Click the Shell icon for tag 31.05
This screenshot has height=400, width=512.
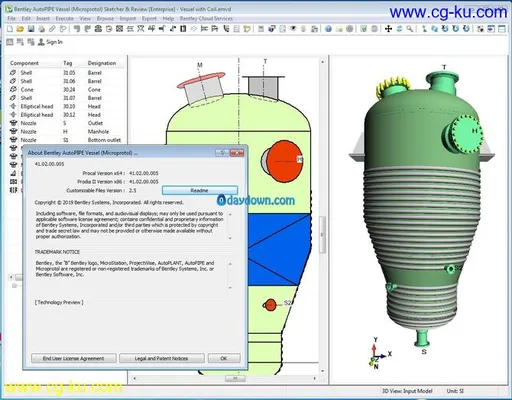tap(13, 72)
